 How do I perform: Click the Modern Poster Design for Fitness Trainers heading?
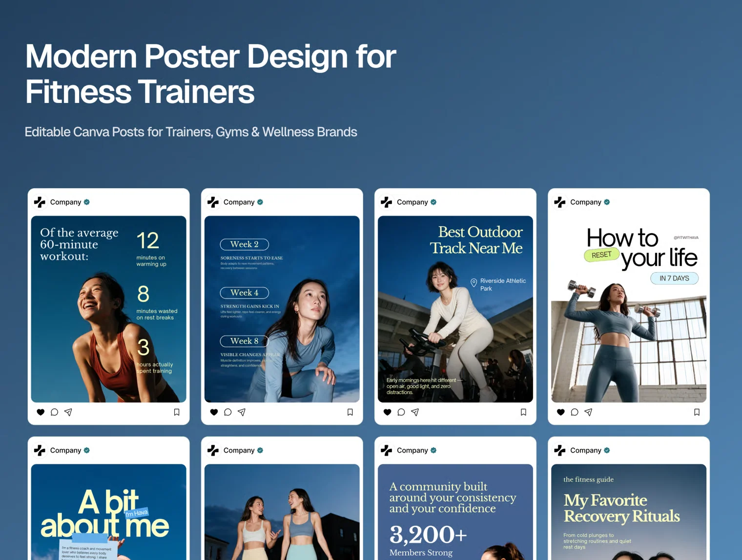[x=210, y=74]
